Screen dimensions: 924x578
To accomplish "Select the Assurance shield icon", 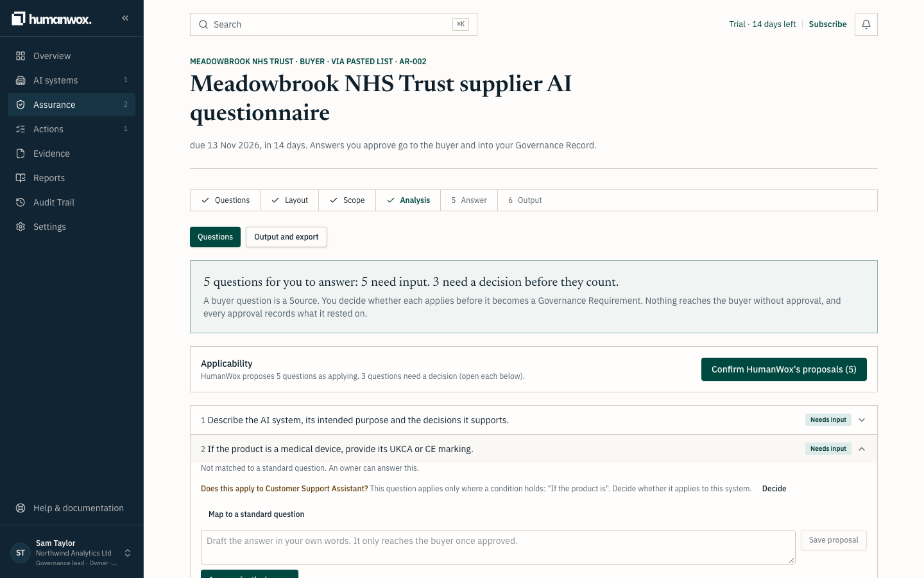I will click(x=21, y=105).
